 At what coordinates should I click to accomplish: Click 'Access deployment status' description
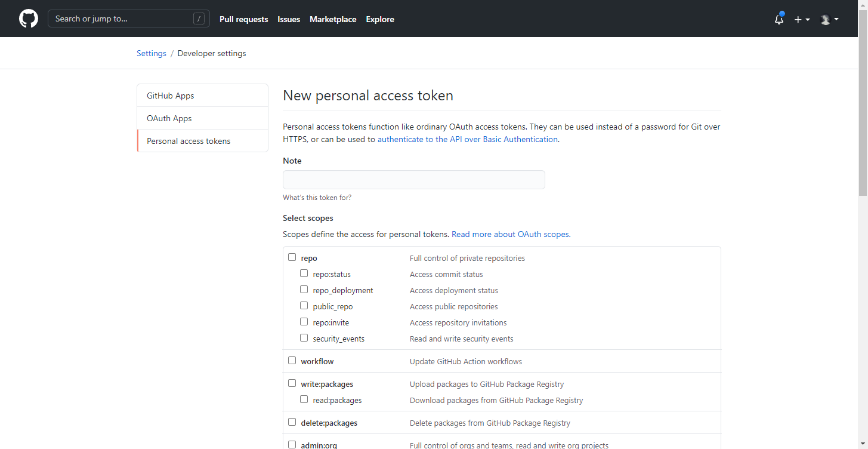[x=454, y=290]
